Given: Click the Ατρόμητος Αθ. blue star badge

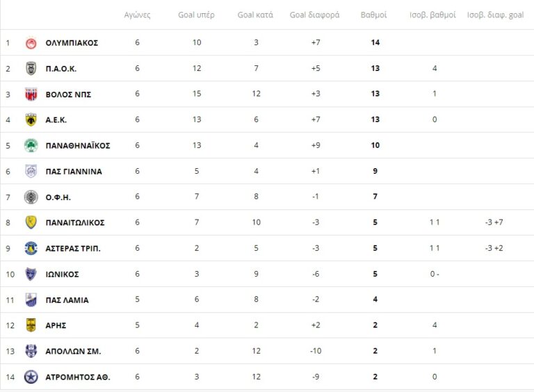Looking at the screenshot, I should 31,377.
